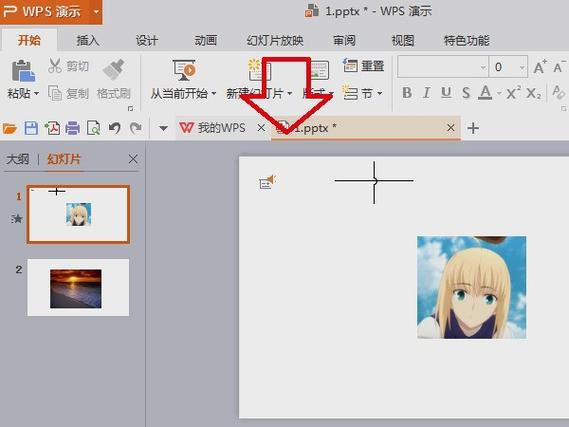Screen dimensions: 569x427
Task: Click the redo arrow icon
Action: pos(136,128)
